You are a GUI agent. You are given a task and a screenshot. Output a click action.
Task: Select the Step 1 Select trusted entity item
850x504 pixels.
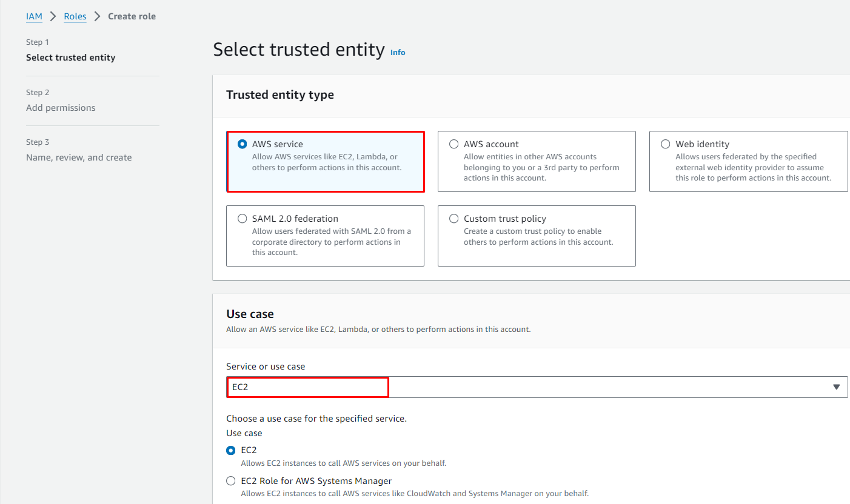click(x=70, y=58)
